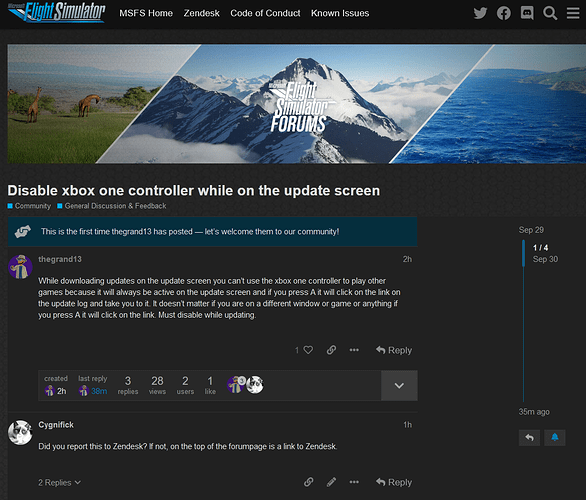Click thegrand13's avatar thumbnail
Image resolution: width=586 pixels, height=500 pixels.
tap(20, 267)
